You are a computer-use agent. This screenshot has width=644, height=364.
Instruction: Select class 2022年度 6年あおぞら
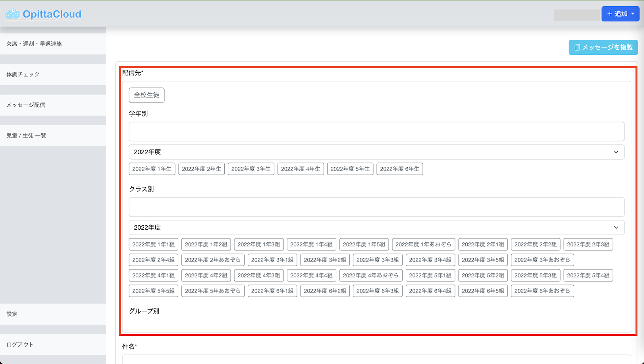pos(542,291)
